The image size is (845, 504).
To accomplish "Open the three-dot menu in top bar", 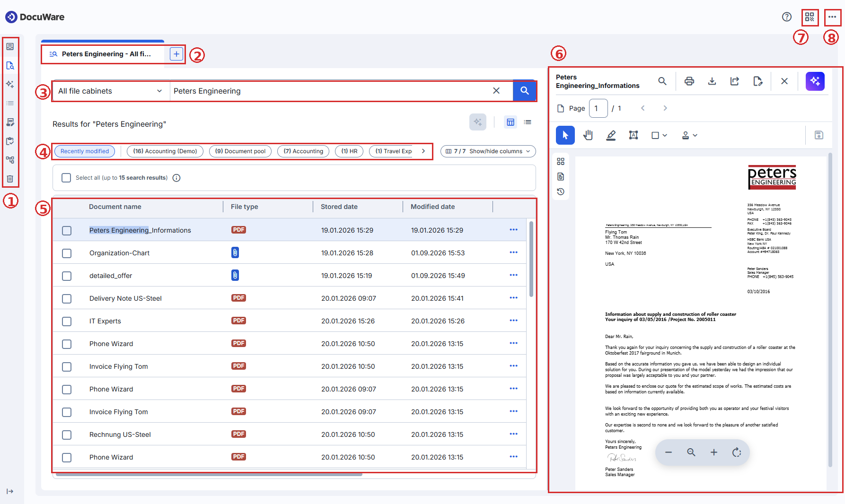I will 832,17.
